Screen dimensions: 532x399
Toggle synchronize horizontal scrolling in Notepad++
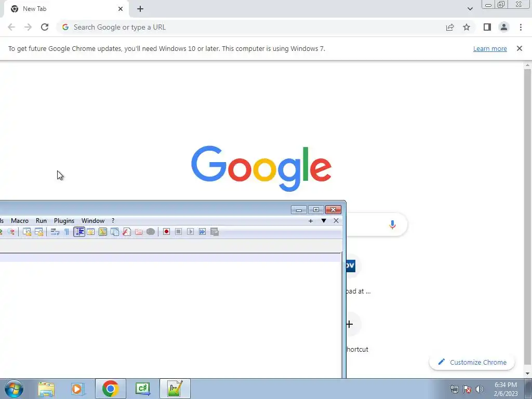point(39,232)
